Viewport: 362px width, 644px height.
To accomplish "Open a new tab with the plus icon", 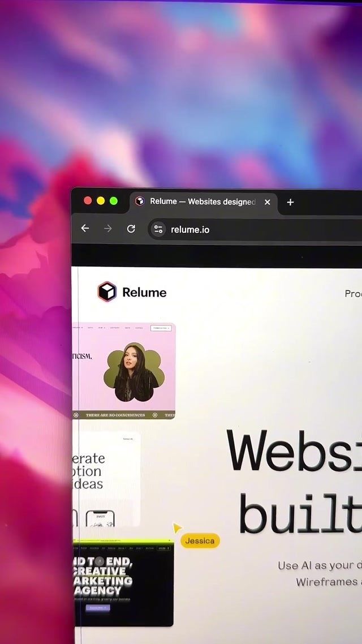I will [290, 202].
